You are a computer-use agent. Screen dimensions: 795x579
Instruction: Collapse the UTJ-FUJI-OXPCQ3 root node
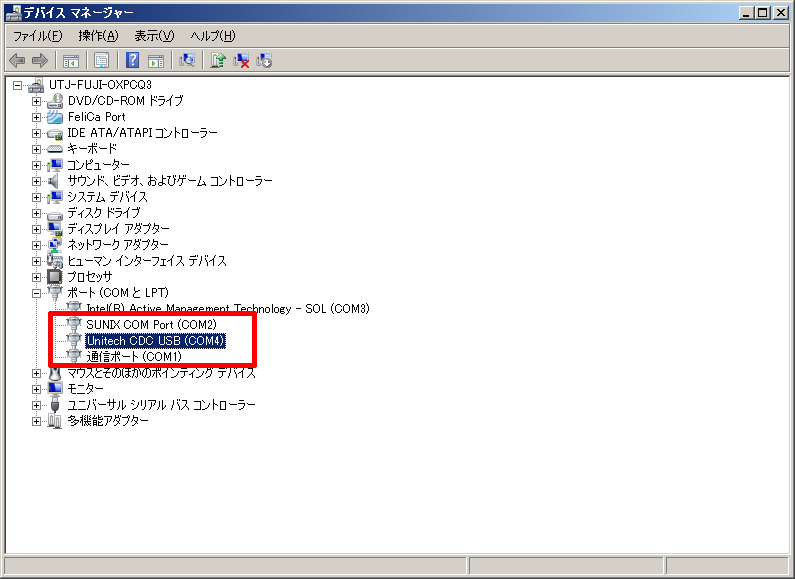(x=18, y=85)
